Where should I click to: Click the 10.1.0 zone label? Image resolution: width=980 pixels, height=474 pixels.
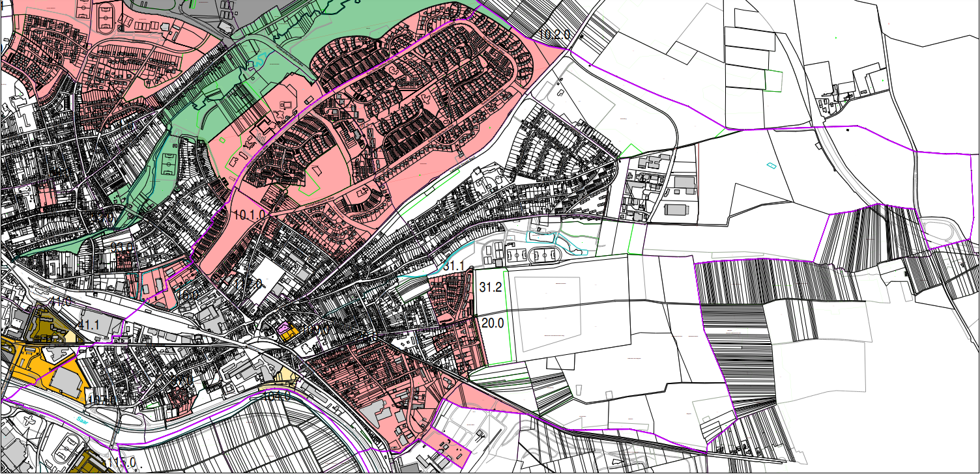(249, 214)
